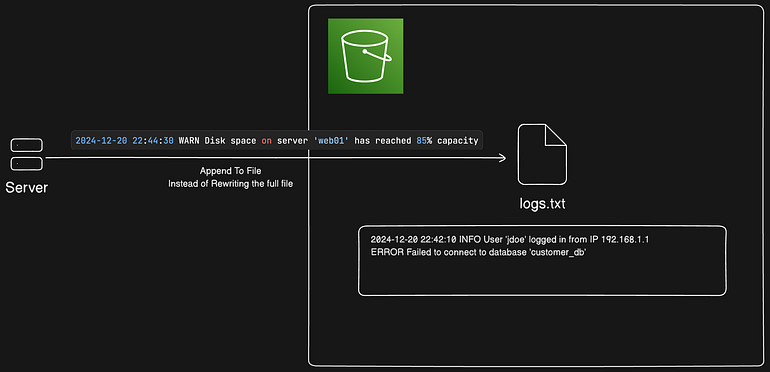The image size is (770, 372).
Task: Select "Instead of Rewriting the full file" text
Action: (230, 184)
